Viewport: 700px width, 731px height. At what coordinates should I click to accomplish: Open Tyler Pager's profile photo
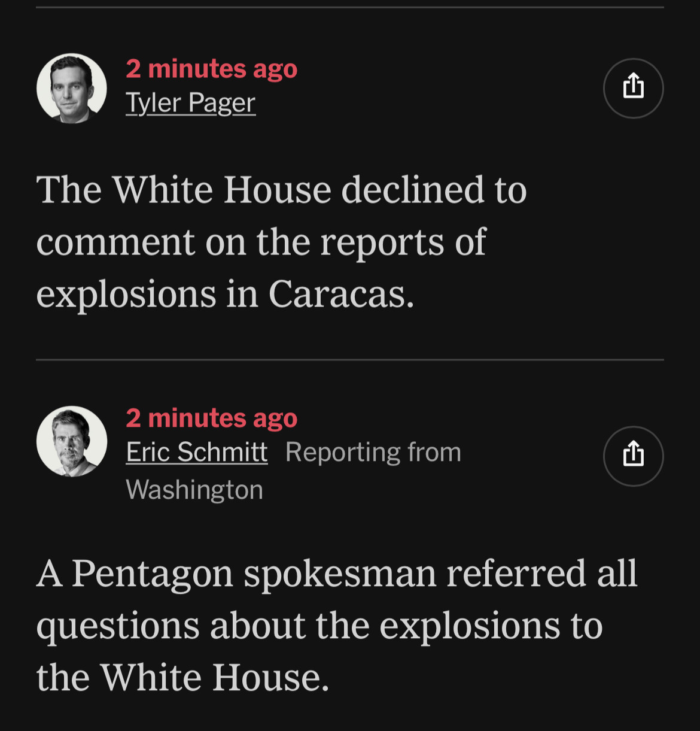72,89
